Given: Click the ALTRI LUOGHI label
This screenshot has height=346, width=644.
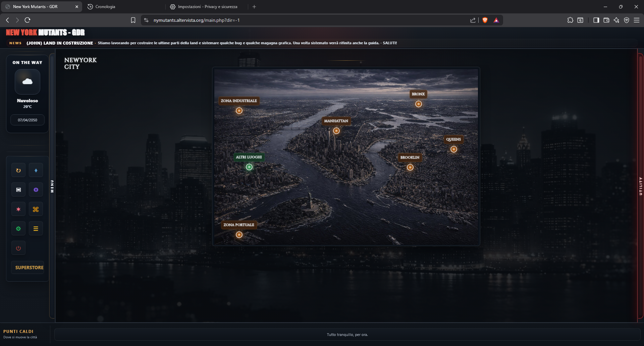Looking at the screenshot, I should coord(249,157).
